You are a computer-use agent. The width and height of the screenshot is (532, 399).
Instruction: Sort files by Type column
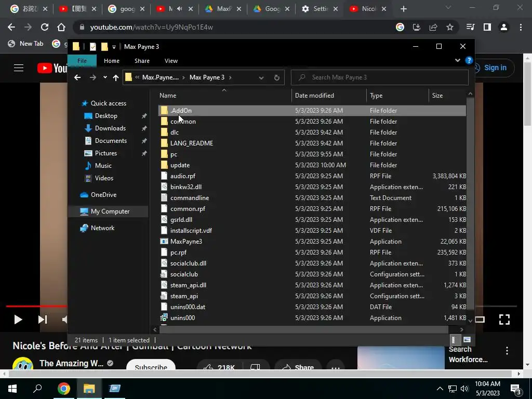(397, 96)
